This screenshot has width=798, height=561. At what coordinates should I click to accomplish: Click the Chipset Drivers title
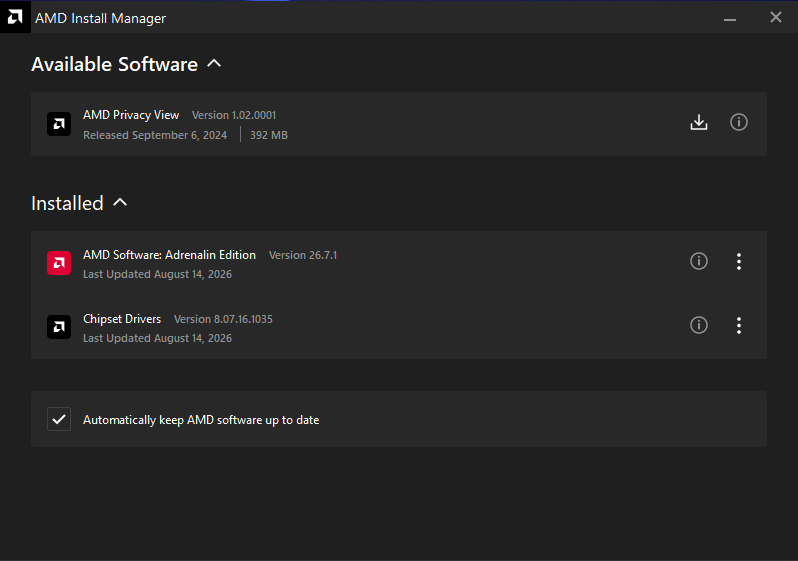tap(122, 319)
